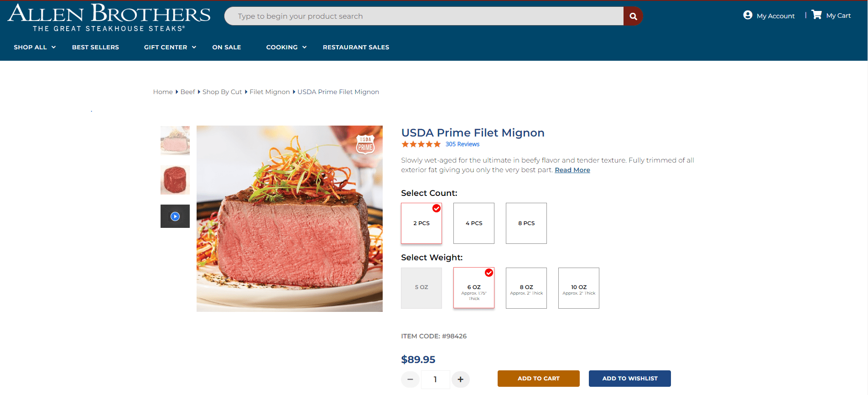Image resolution: width=868 pixels, height=395 pixels.
Task: Choose the 10 OZ weight option
Action: tap(578, 288)
